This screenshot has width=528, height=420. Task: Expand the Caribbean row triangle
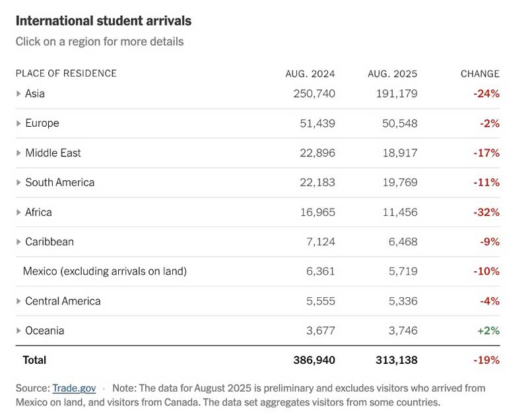point(18,242)
